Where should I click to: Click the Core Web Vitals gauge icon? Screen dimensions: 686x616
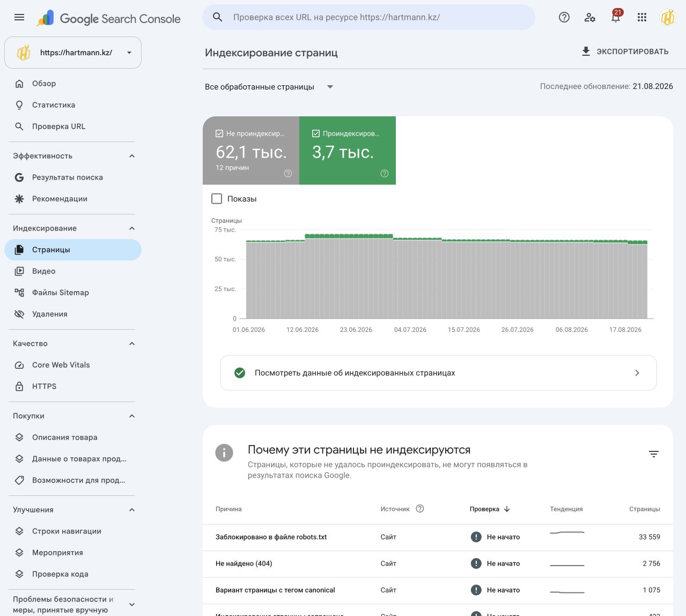coord(19,365)
